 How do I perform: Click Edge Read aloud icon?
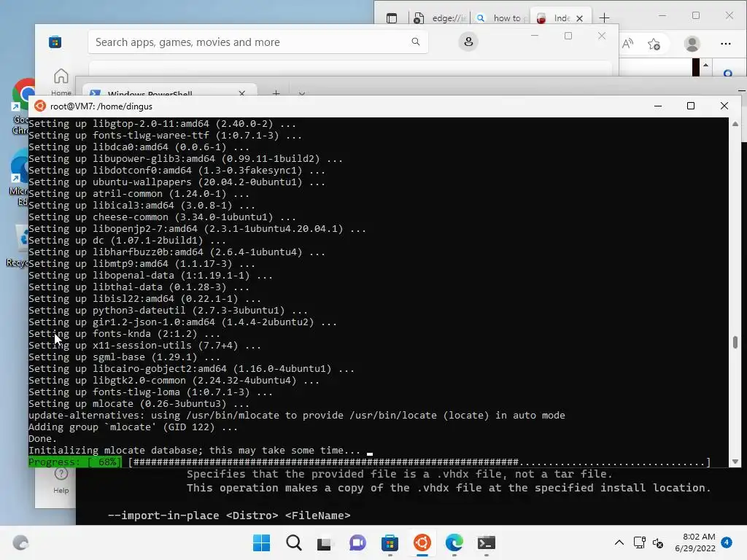point(628,44)
